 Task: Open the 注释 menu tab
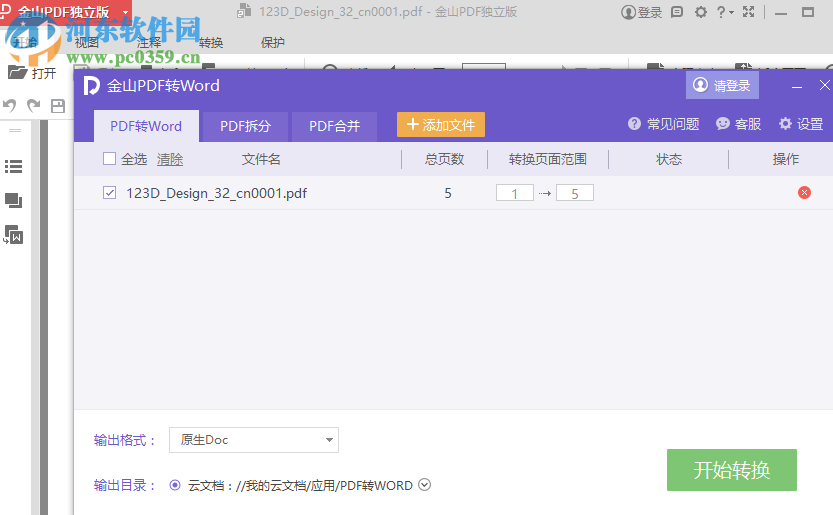click(149, 43)
